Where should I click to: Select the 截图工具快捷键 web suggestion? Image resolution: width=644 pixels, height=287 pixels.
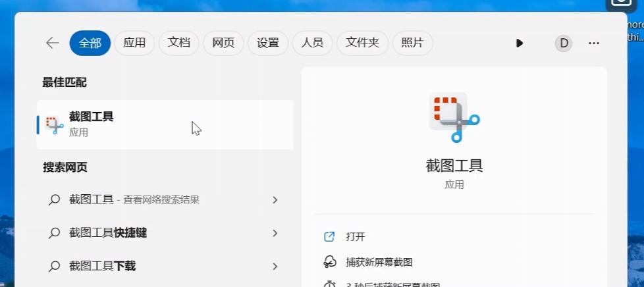pyautogui.click(x=165, y=233)
